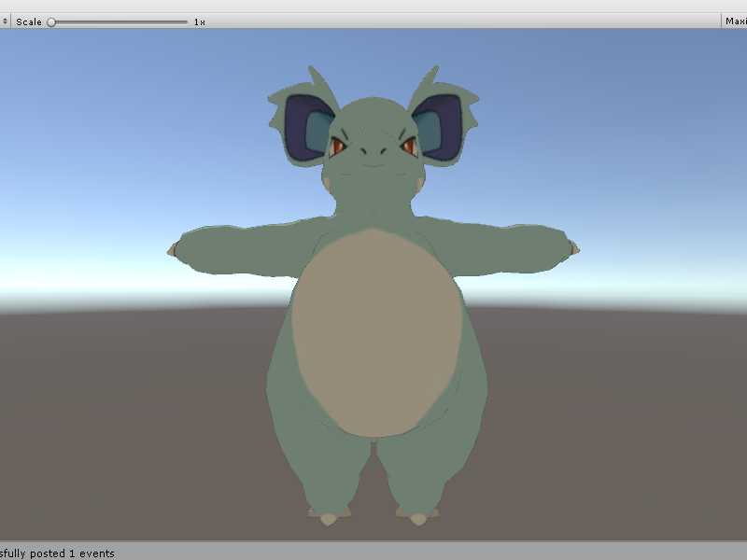Click the clawed hand on the right side
Screen dimensions: 747x560
pos(571,248)
